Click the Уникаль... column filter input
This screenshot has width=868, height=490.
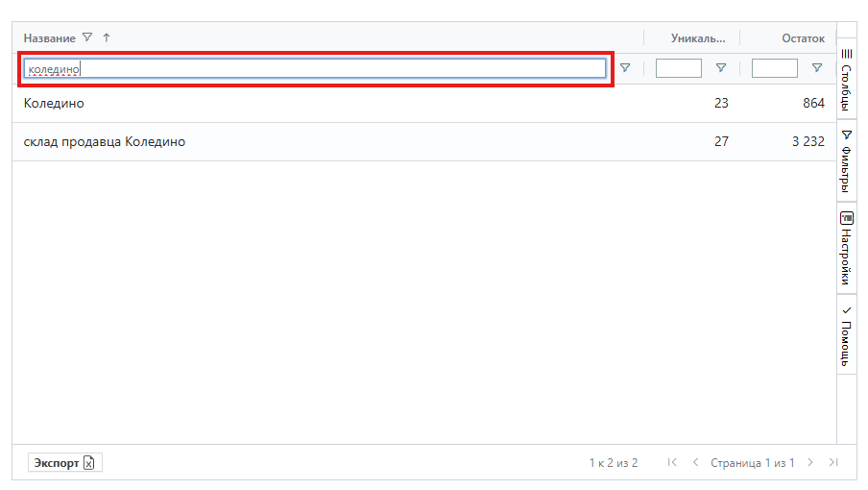pos(678,68)
